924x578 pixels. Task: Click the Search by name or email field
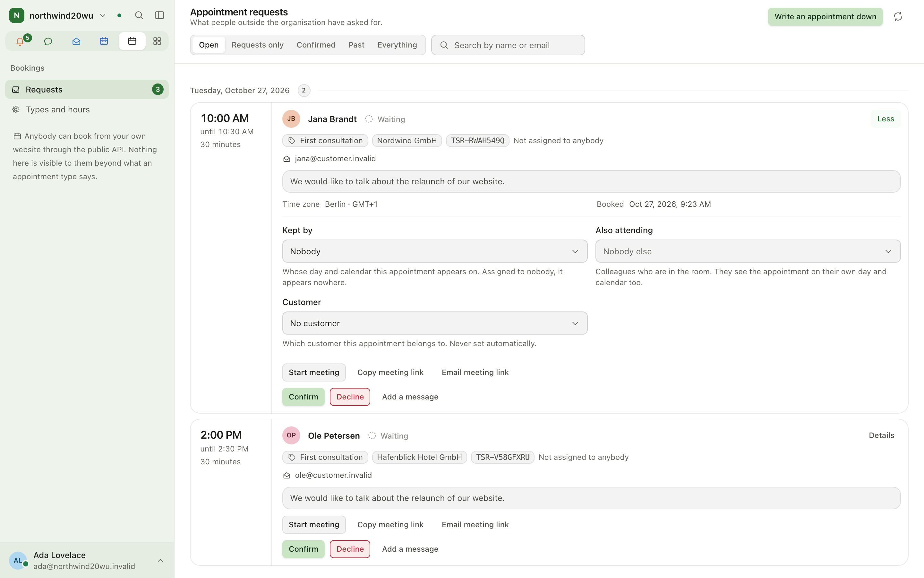[508, 45]
